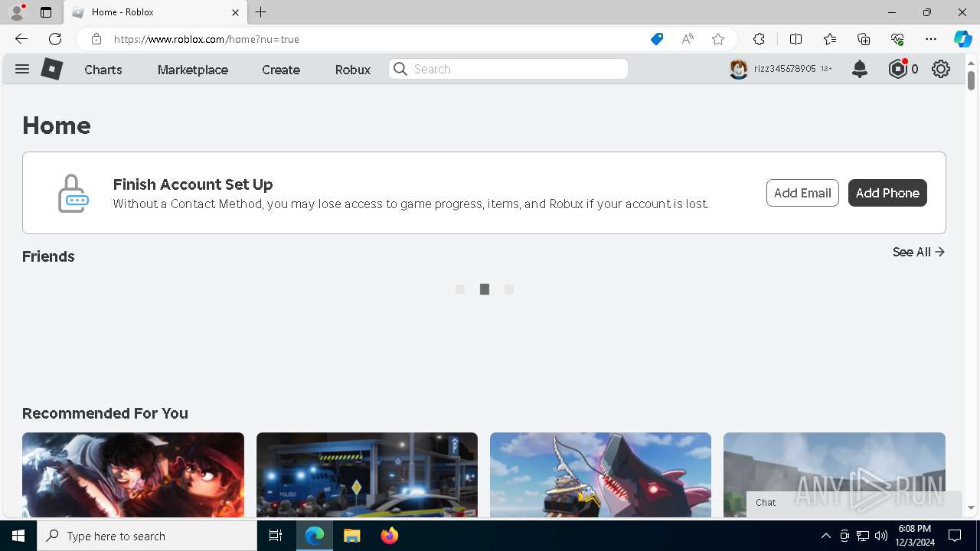Image resolution: width=980 pixels, height=551 pixels.
Task: Open the notifications bell
Action: [x=860, y=69]
